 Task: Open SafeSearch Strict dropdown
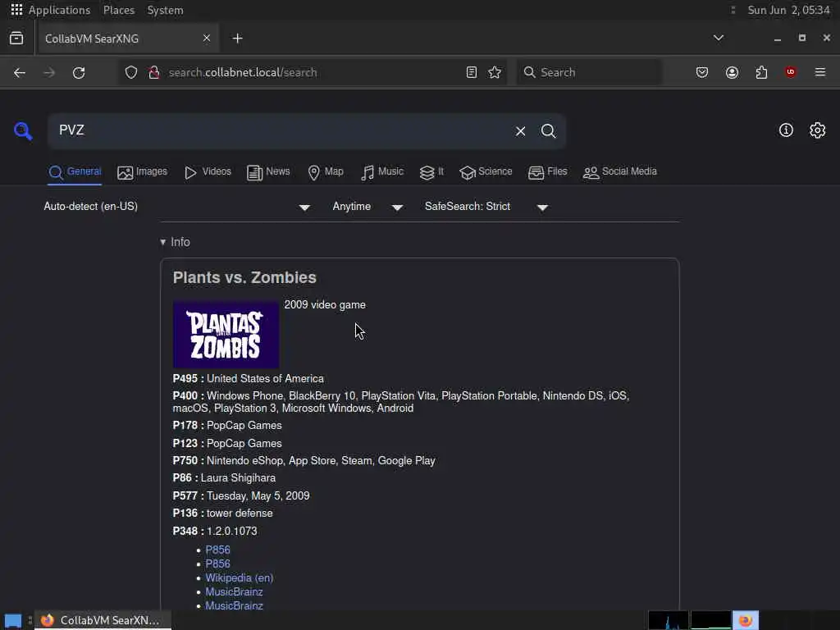point(486,207)
